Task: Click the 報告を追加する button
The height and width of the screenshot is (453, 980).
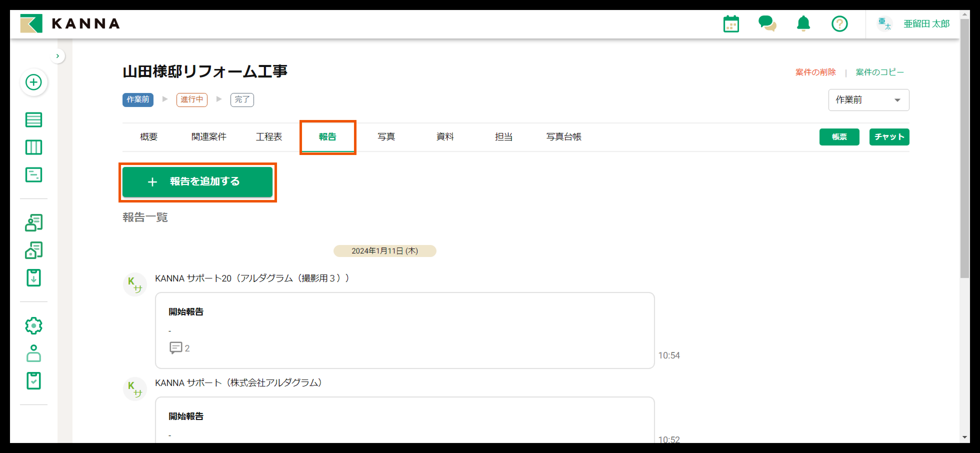Action: click(197, 182)
